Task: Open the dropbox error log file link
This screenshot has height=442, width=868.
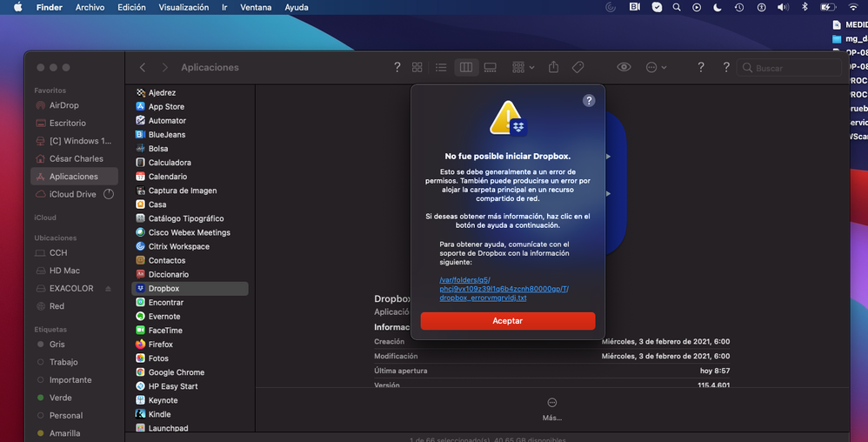Action: (504, 289)
